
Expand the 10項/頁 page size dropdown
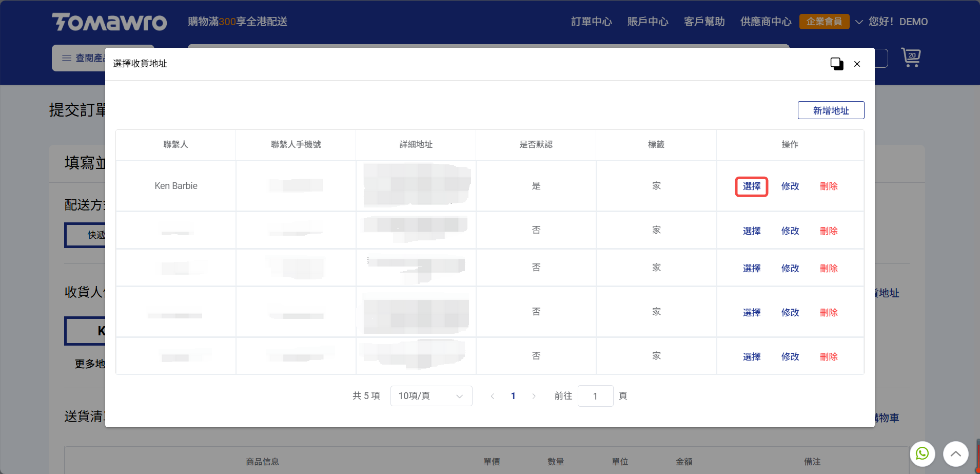click(x=431, y=396)
